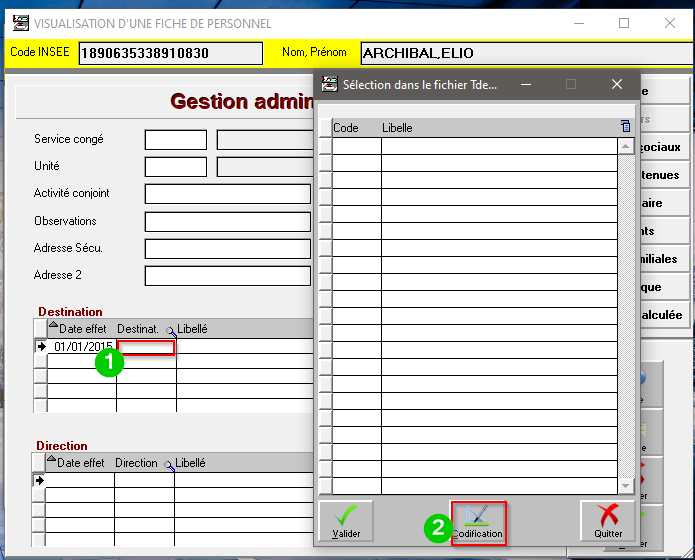Close the Sélection dans le fichier dialog
The height and width of the screenshot is (560, 695).
(x=617, y=84)
